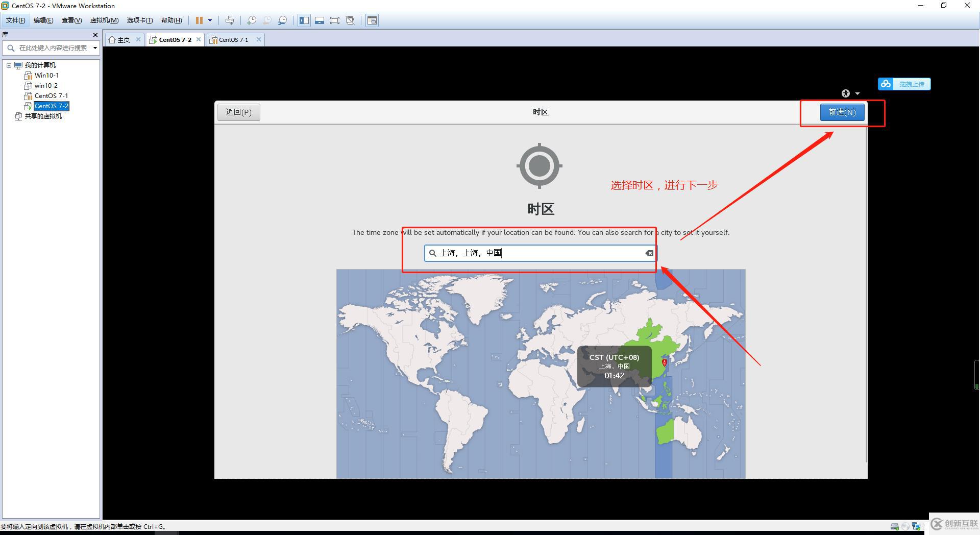Toggle the library sidebar view icon
The width and height of the screenshot is (980, 535).
(x=304, y=20)
